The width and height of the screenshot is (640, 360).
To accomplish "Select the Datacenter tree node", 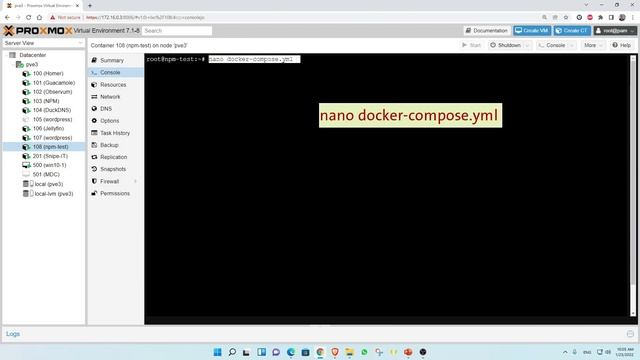I will [x=32, y=55].
